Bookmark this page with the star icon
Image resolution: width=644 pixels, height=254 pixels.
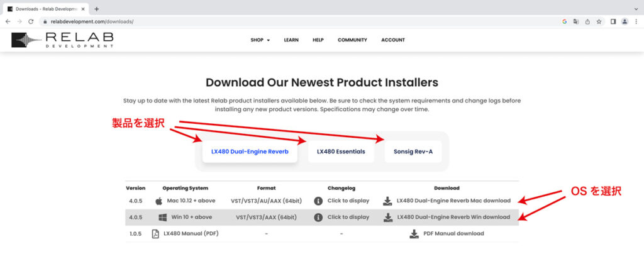click(x=599, y=21)
